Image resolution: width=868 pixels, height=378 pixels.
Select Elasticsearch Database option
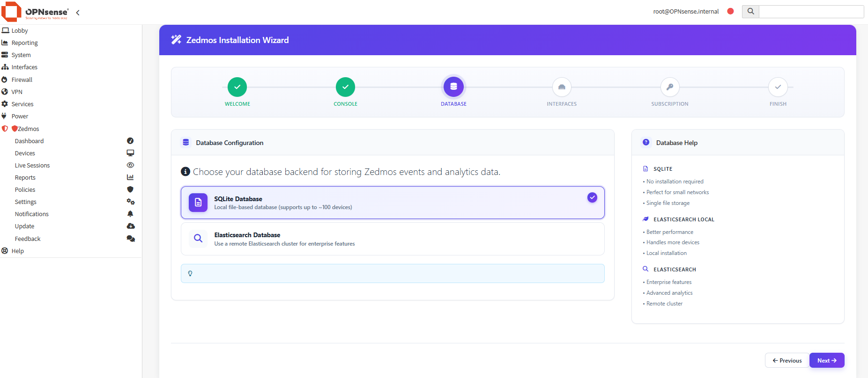pyautogui.click(x=393, y=239)
